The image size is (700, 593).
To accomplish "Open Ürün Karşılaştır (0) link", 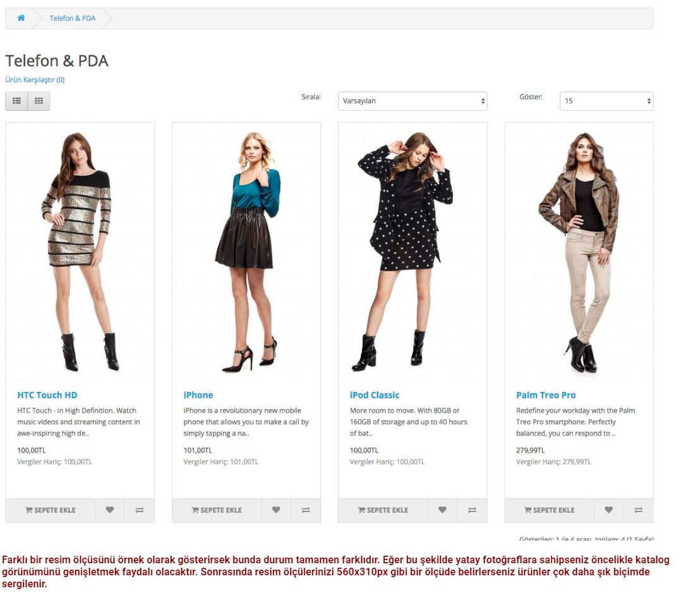I will point(35,80).
